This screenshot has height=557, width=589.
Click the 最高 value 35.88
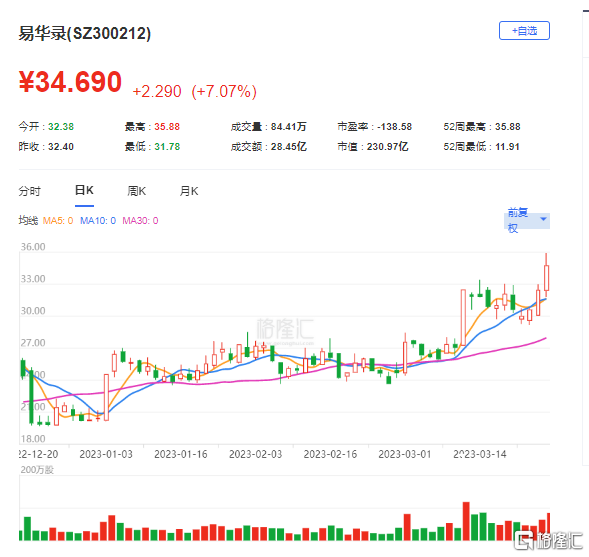[x=167, y=127]
